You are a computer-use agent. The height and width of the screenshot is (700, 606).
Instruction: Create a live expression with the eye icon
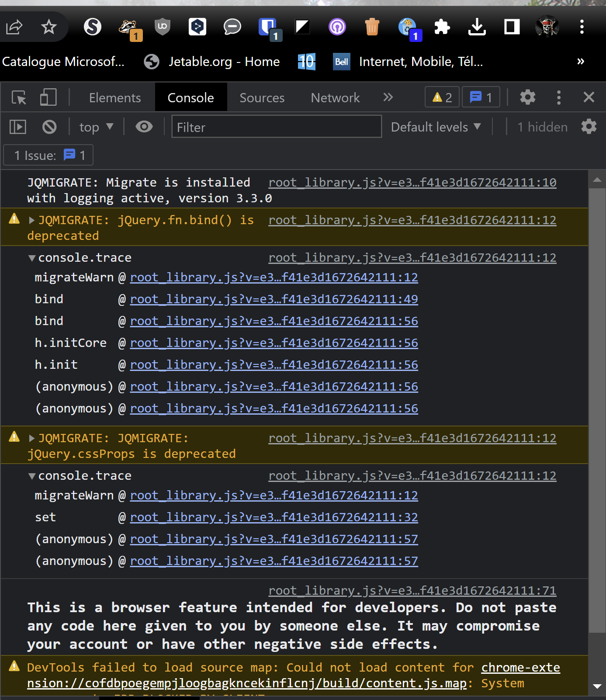coord(144,127)
